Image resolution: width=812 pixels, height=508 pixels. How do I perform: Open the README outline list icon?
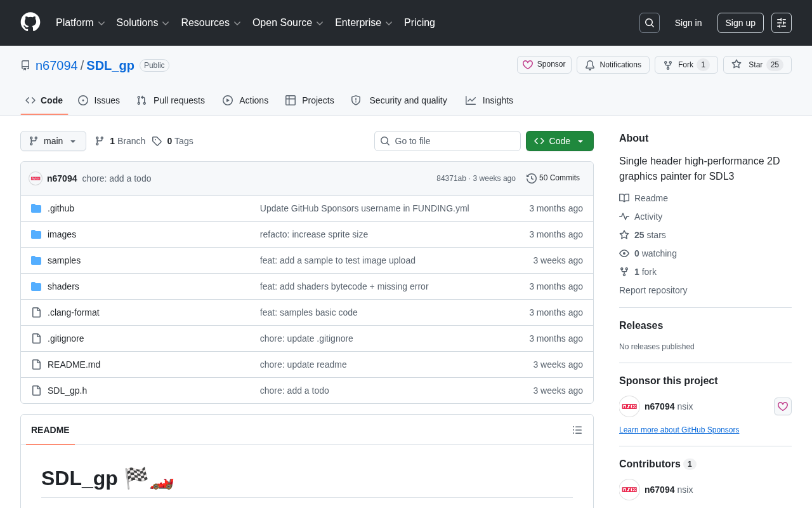tap(577, 430)
